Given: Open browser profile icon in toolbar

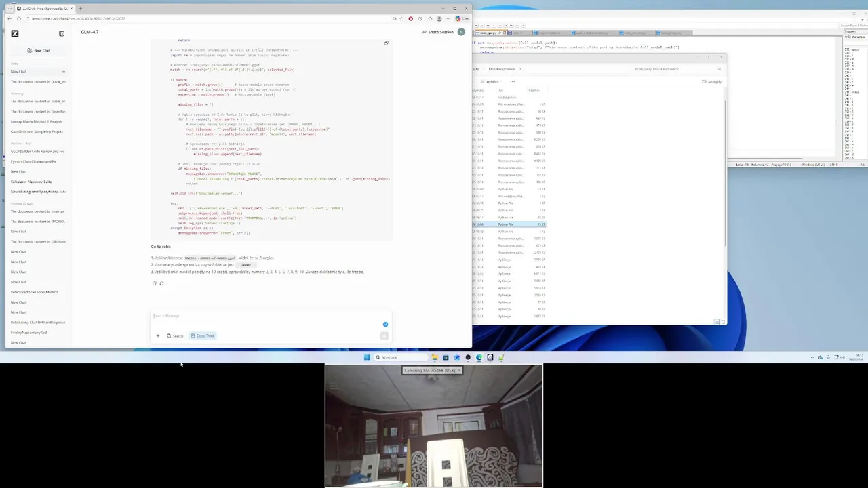Looking at the screenshot, I should (439, 18).
